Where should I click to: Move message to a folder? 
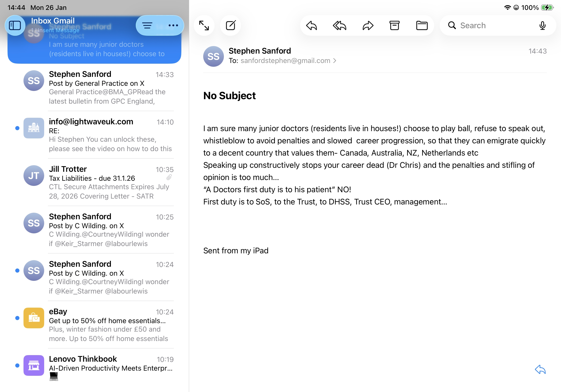click(x=422, y=25)
